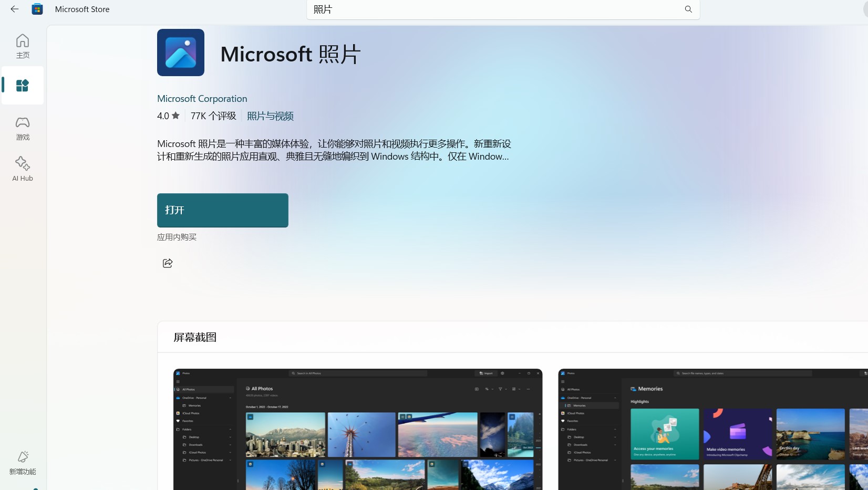This screenshot has width=868, height=490.
Task: Click the 4.0 star rating
Action: tap(168, 116)
